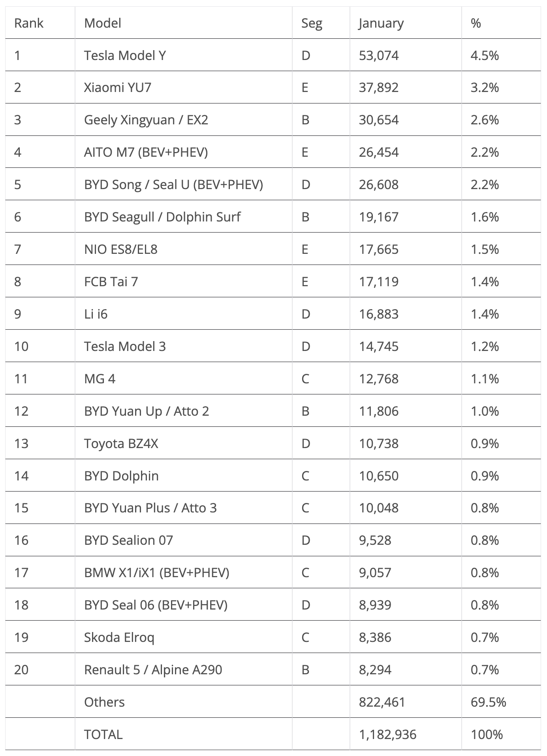Click the Skoda Elroq model name
Screen dimensions: 547x756
coord(119,637)
